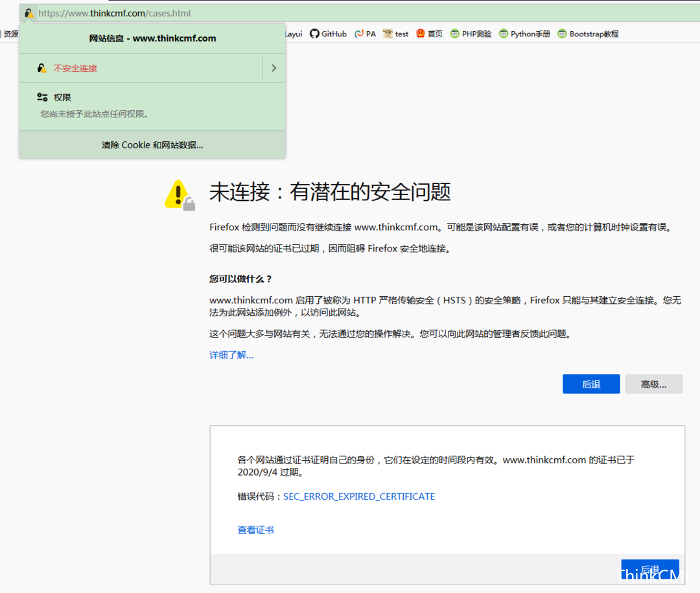This screenshot has height=593, width=700.
Task: Click the 网站信息 - www.thinkcmf.com popup title
Action: (x=152, y=38)
